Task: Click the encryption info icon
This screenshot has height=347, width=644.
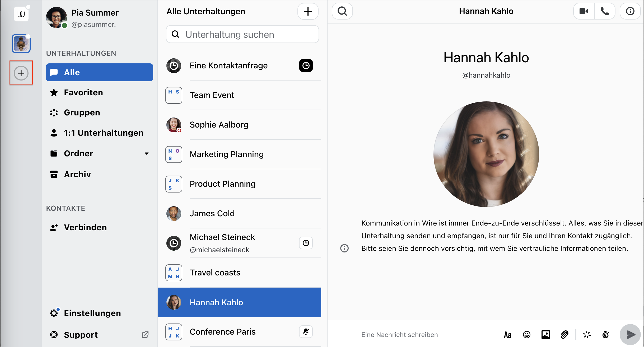Action: tap(344, 248)
